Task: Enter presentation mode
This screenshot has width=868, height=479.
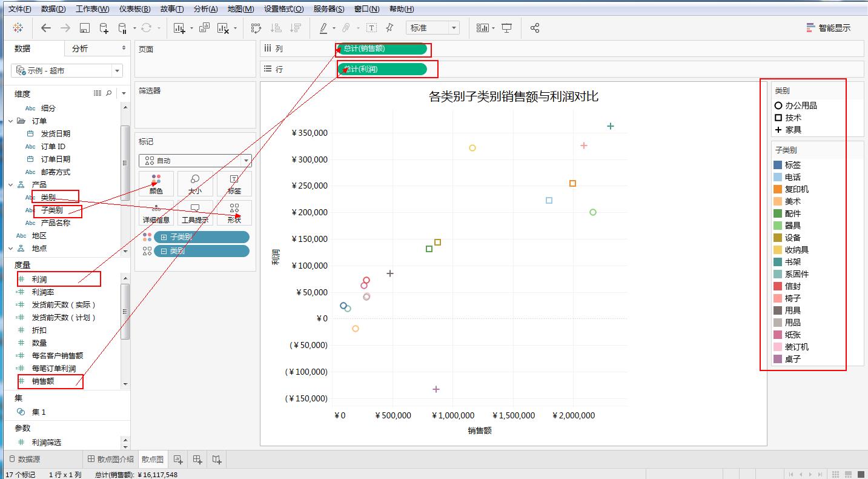Action: pos(507,28)
